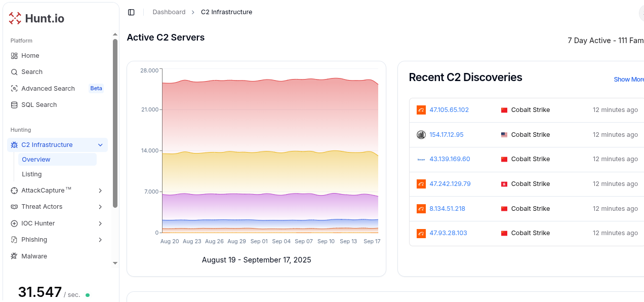Click the Hunt.io logo
This screenshot has width=644, height=302.
tap(36, 19)
